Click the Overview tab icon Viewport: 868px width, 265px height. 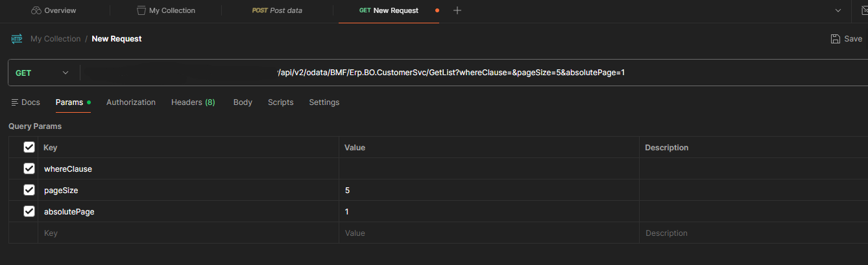pyautogui.click(x=36, y=10)
